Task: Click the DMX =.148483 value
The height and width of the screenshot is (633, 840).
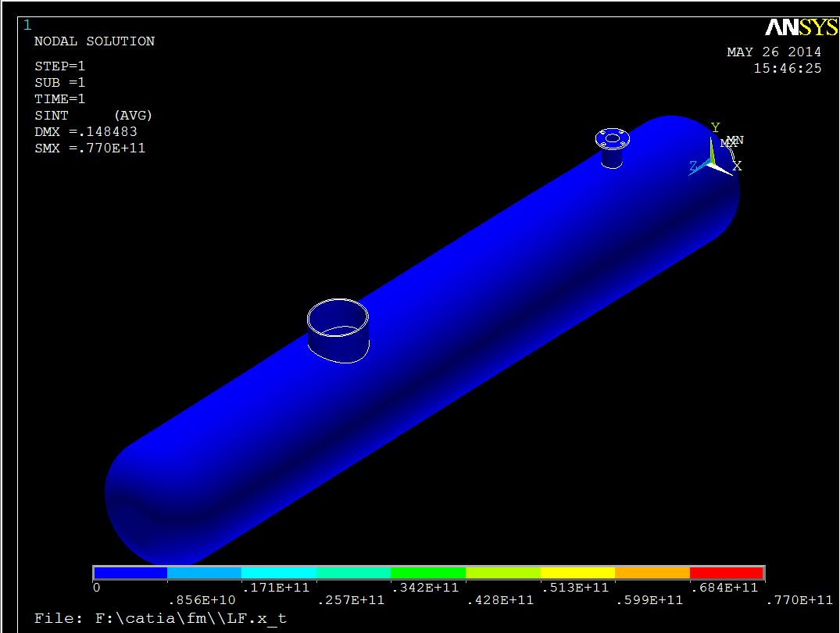Action: (x=86, y=132)
